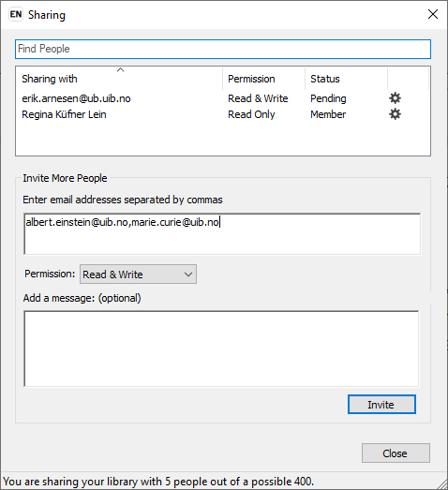This screenshot has width=448, height=490.
Task: Click the Invite button
Action: pyautogui.click(x=381, y=405)
